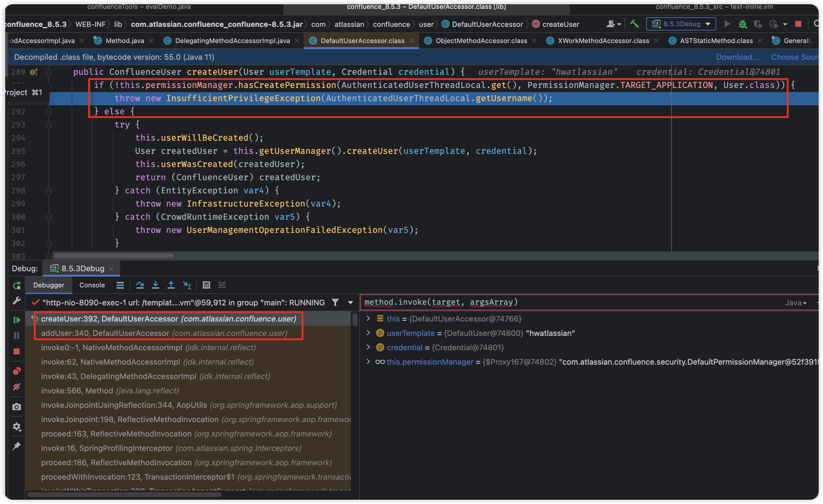This screenshot has width=823, height=504.
Task: Pause the program from the debug sidebar
Action: tap(17, 335)
